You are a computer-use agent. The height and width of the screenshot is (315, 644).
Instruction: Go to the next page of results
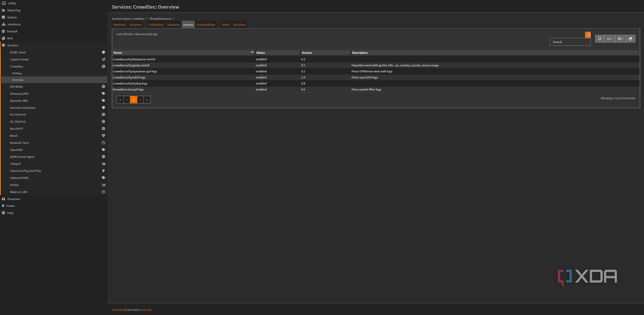(x=140, y=100)
